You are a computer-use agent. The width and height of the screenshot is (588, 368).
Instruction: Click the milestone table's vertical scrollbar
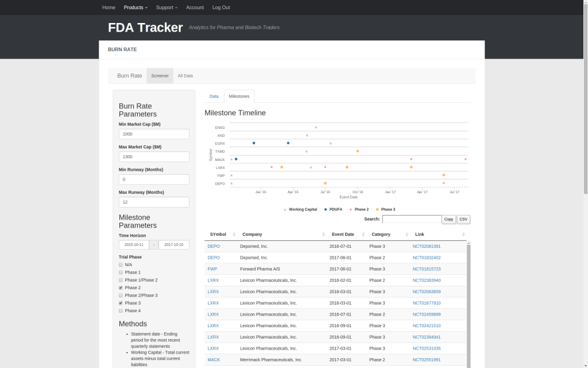(469, 305)
